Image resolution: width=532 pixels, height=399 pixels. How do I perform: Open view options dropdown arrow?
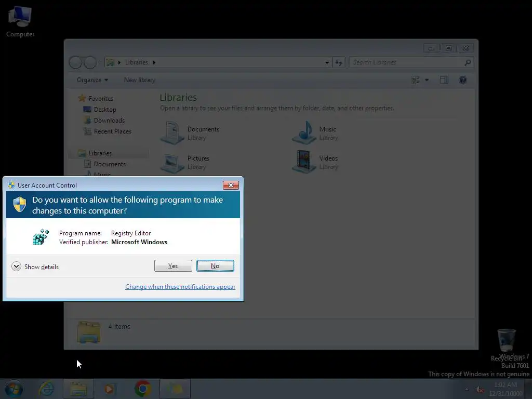pyautogui.click(x=427, y=80)
